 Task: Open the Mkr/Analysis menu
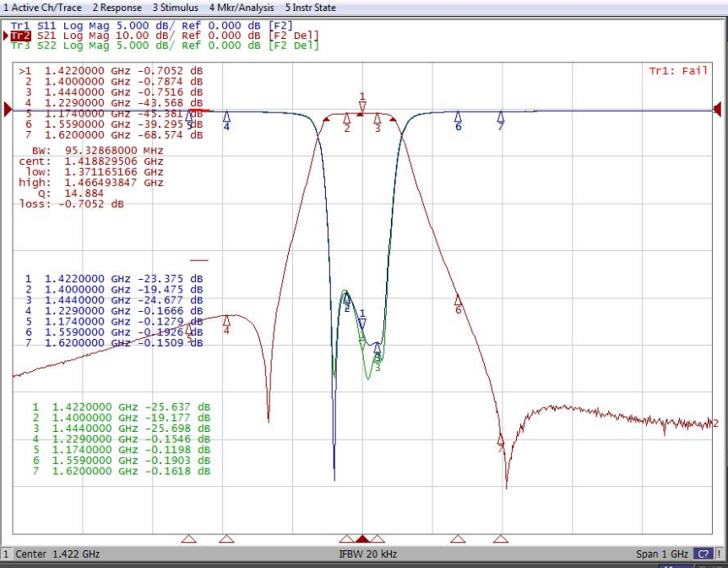242,8
